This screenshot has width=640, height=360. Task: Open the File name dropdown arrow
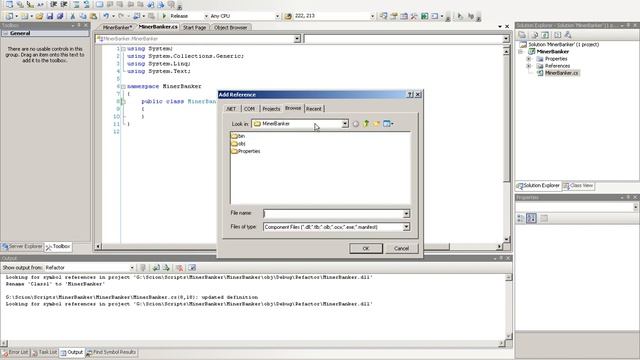[406, 213]
